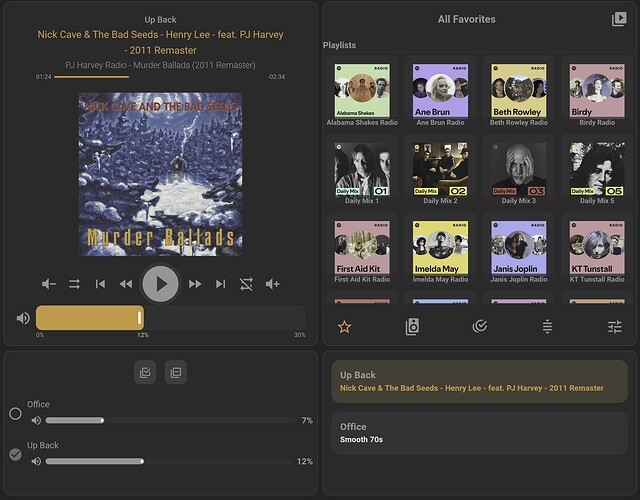This screenshot has width=640, height=500.
Task: Select the Office player radio circle
Action: click(x=16, y=413)
